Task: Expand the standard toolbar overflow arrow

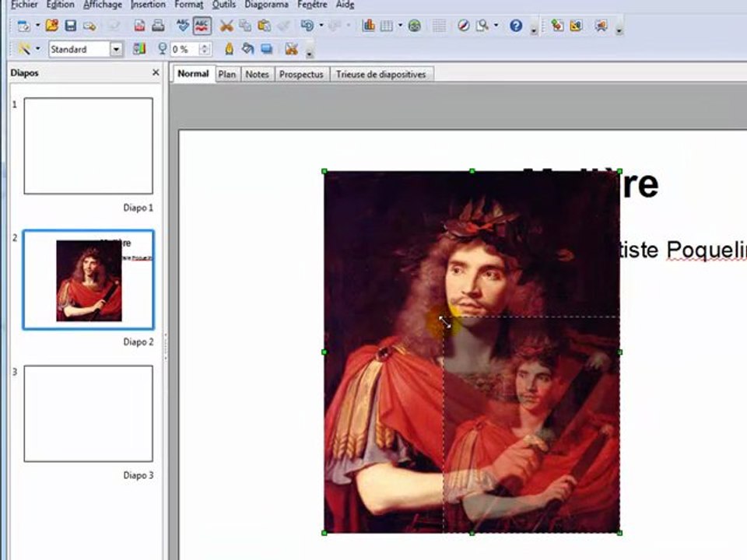Action: coord(534,30)
